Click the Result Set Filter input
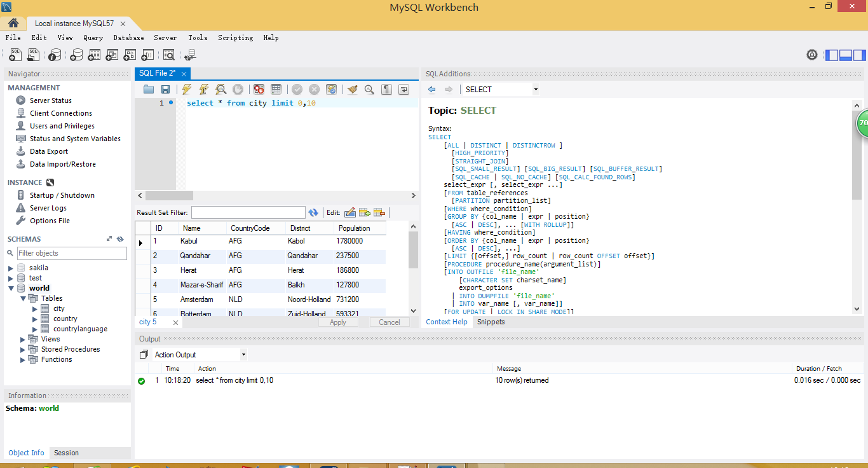 tap(248, 212)
